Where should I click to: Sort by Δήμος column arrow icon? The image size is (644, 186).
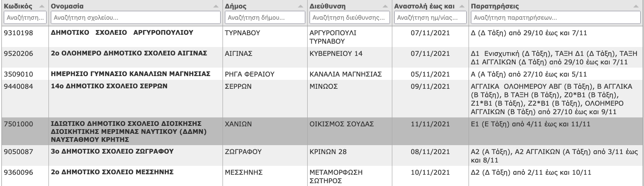coord(300,6)
